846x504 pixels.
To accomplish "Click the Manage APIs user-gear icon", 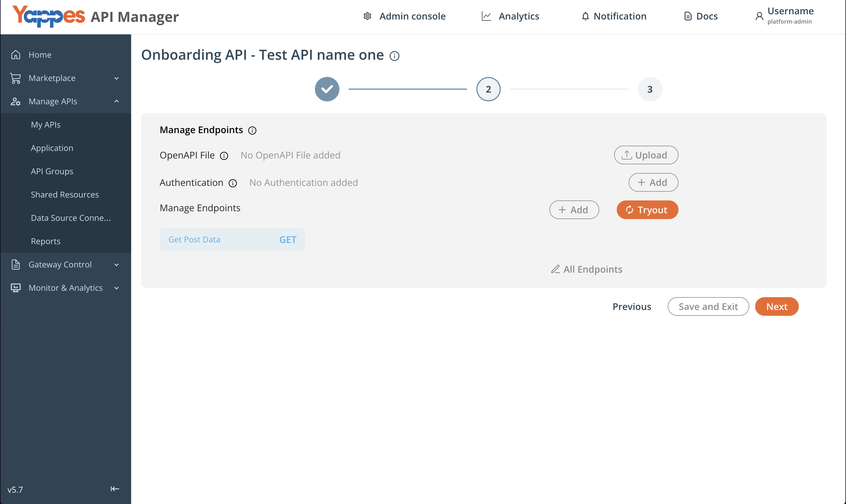I will tap(16, 101).
